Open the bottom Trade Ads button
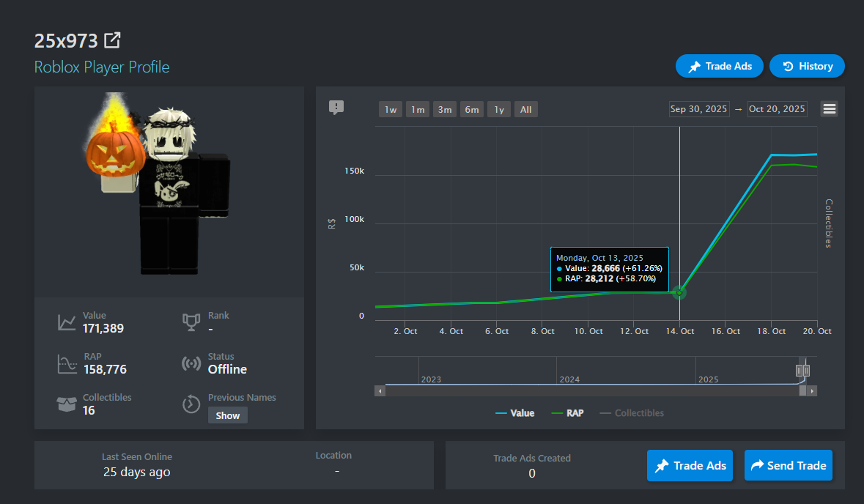Screen dimensions: 864x504 (690, 465)
